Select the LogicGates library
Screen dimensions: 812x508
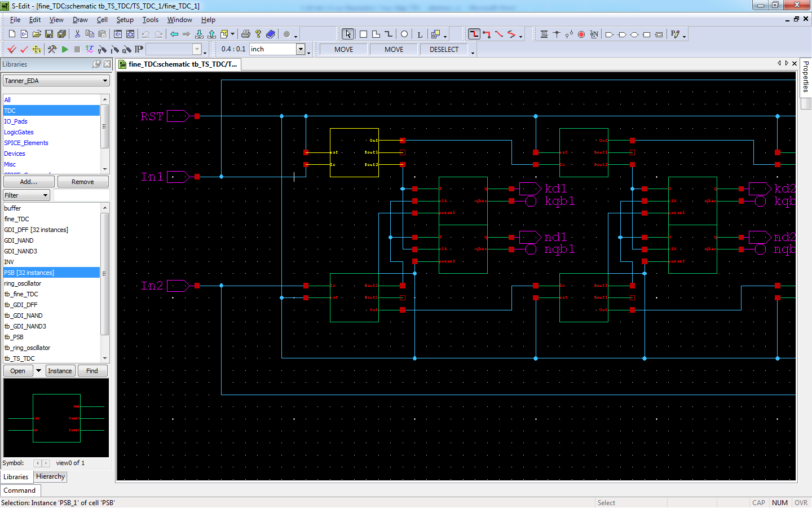coord(51,132)
